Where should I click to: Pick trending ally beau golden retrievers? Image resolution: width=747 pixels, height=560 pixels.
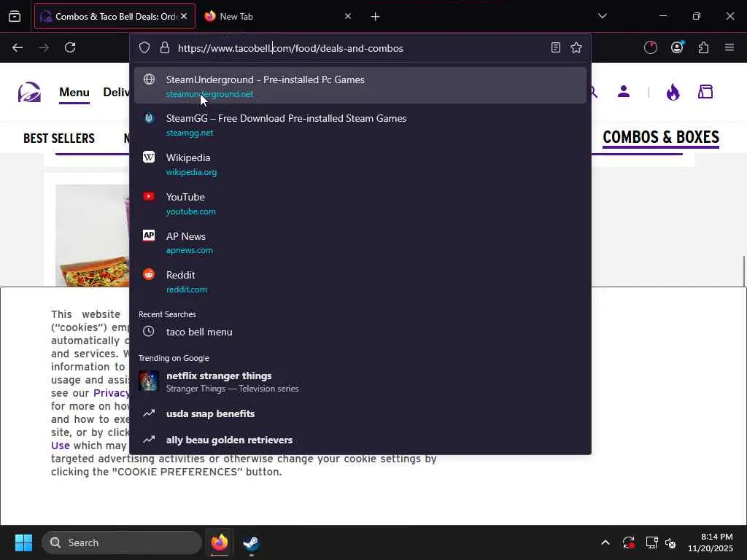360,440
